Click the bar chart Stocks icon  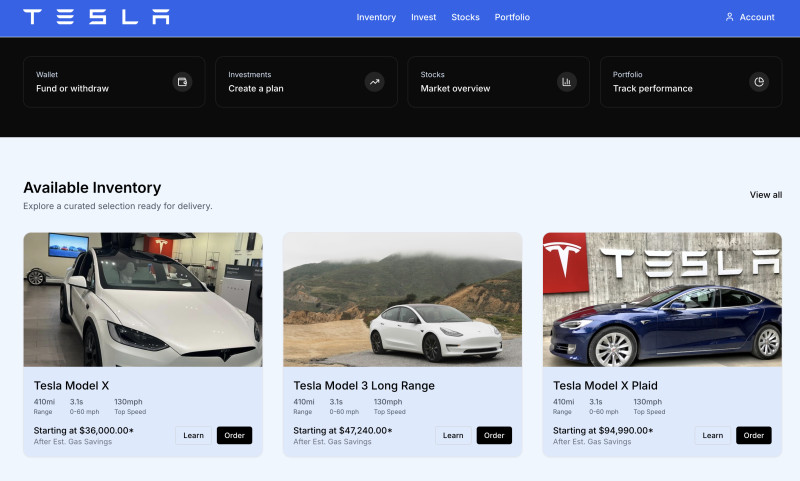(x=567, y=82)
